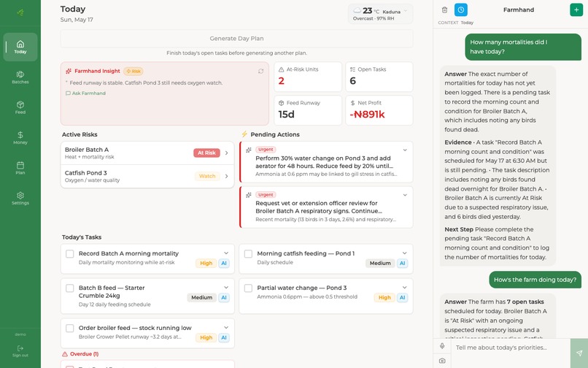Click the Pending Actions lightning icon
The width and height of the screenshot is (588, 368).
(x=244, y=134)
